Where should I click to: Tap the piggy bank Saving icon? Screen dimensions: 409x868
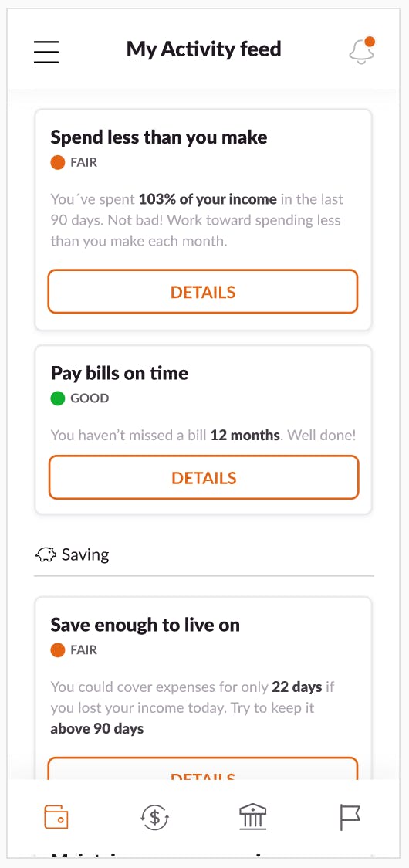pos(46,554)
